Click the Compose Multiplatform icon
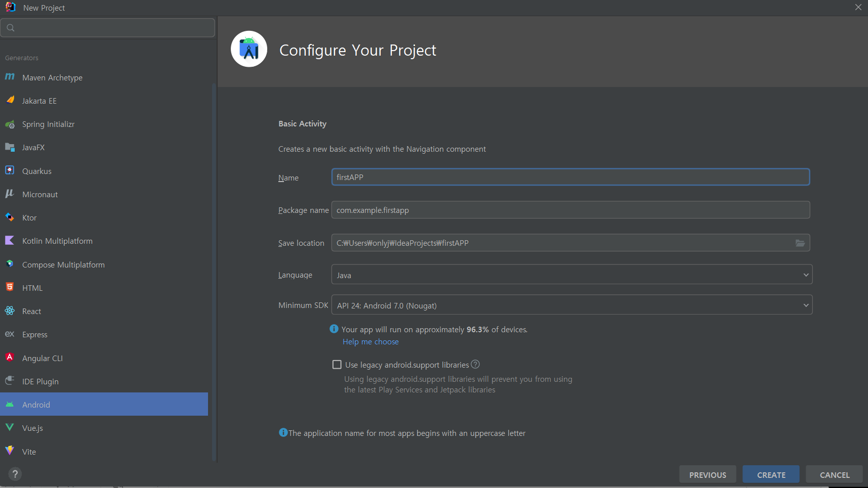The image size is (868, 488). (x=10, y=263)
